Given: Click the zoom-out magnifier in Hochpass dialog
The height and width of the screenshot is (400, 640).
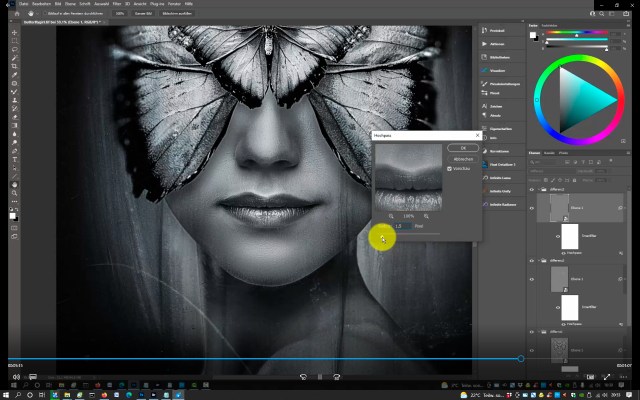Looking at the screenshot, I should point(390,215).
